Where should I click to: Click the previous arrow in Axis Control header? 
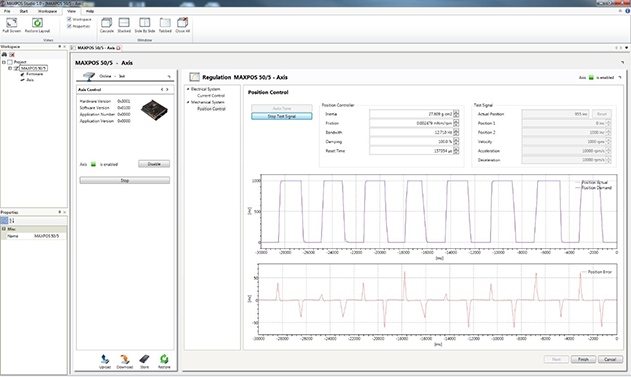(162, 89)
